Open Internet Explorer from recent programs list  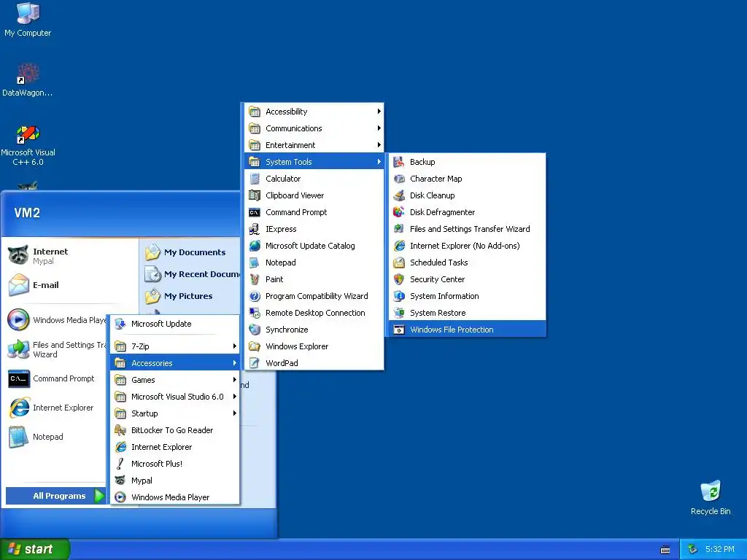57,408
